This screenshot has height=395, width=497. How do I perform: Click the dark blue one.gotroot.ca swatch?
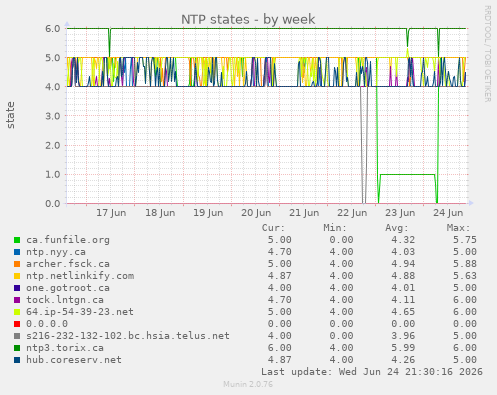click(x=17, y=288)
